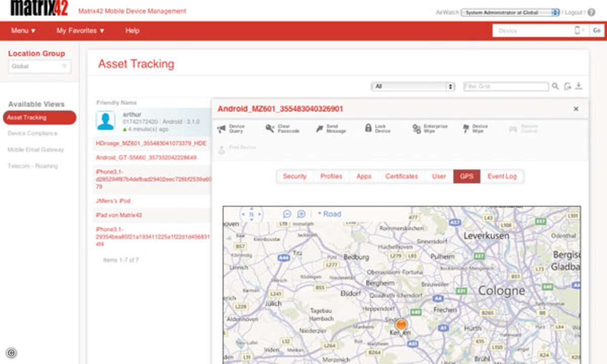Image resolution: width=607 pixels, height=364 pixels.
Task: Click the Lock Device padlock icon
Action: click(x=368, y=128)
